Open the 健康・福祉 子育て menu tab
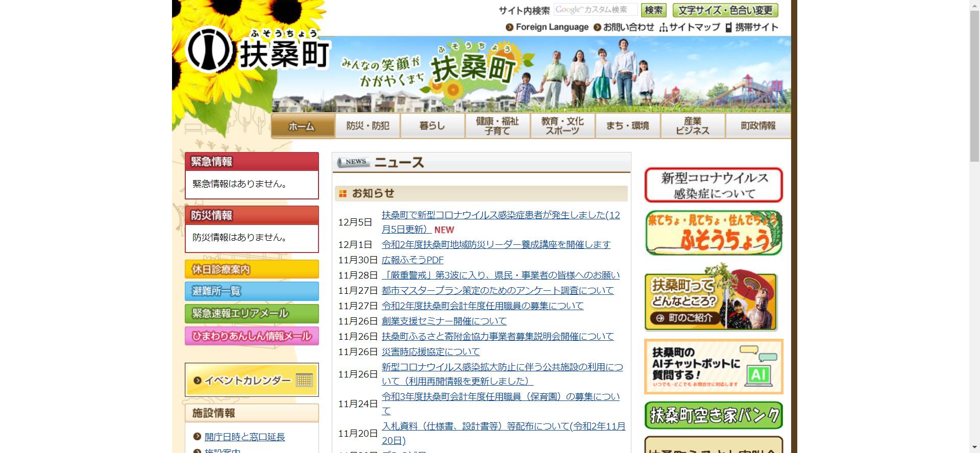This screenshot has height=453, width=980. (498, 125)
